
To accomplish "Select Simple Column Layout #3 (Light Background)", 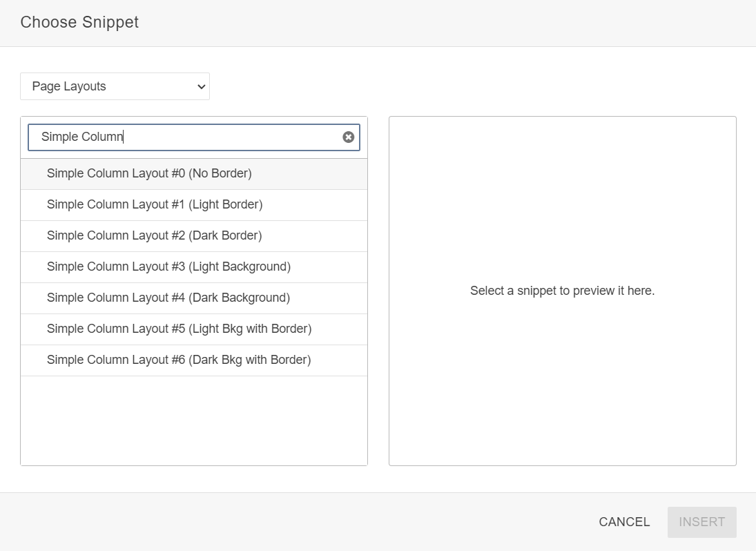I will [168, 267].
